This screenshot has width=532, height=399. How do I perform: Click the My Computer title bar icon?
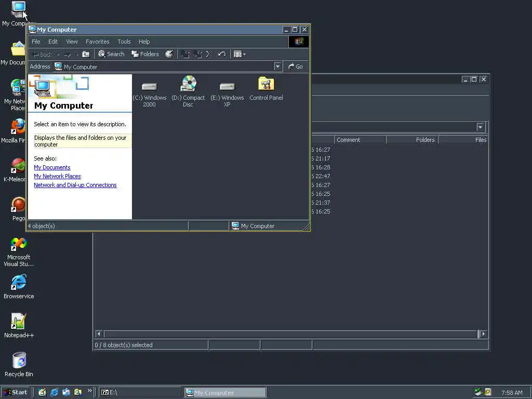[x=33, y=29]
